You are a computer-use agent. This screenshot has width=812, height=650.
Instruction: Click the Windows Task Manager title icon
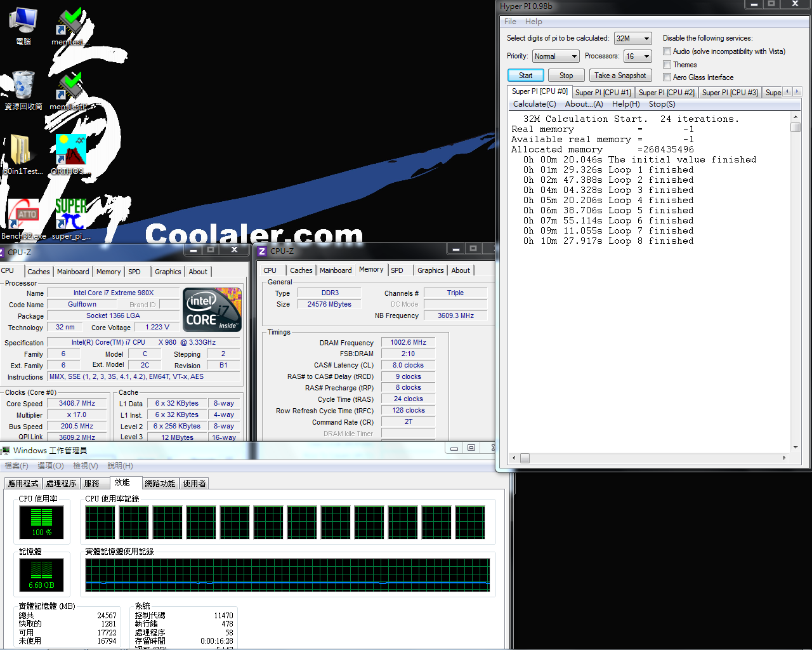pos(6,450)
